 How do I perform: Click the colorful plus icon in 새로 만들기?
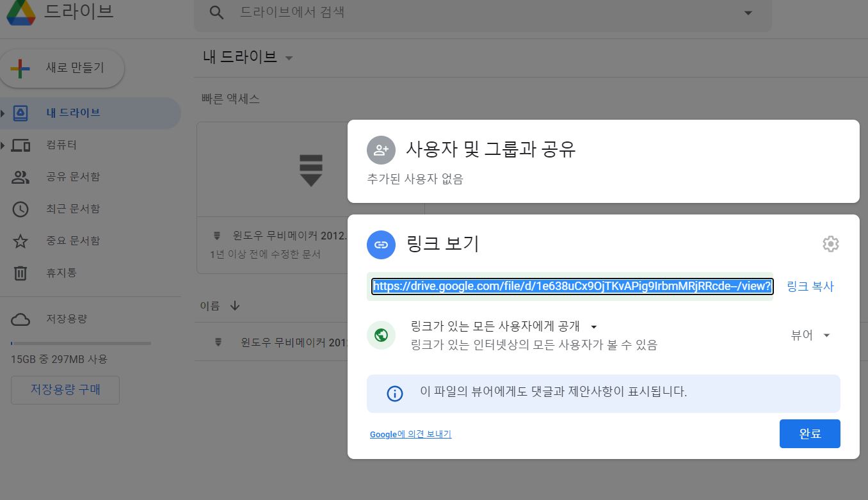click(x=20, y=68)
